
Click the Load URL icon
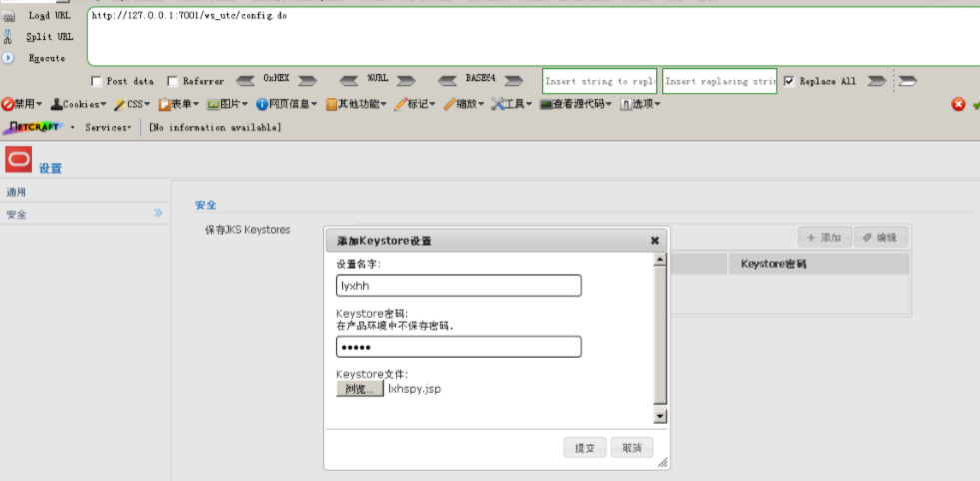pyautogui.click(x=8, y=17)
